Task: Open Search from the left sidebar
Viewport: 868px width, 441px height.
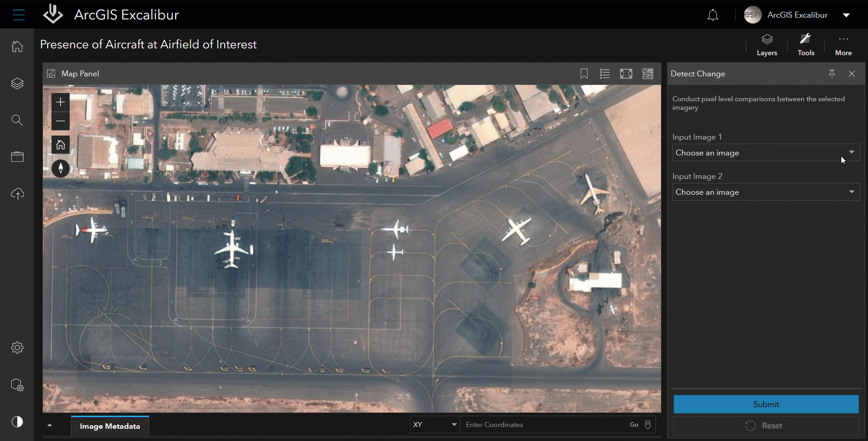Action: (x=17, y=120)
